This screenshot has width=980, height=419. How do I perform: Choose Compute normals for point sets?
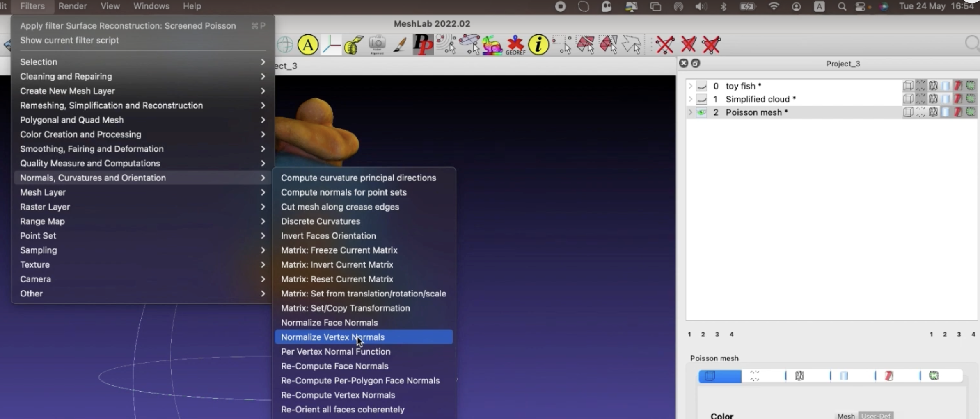(364, 192)
